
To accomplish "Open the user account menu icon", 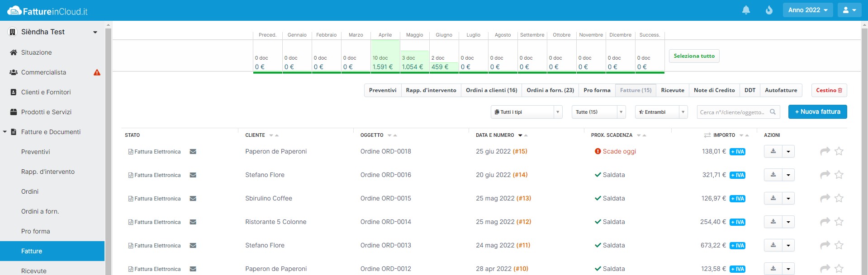I will [x=849, y=10].
